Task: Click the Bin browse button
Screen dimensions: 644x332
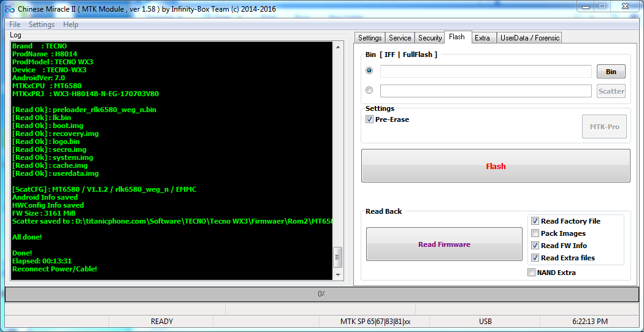Action: (611, 72)
